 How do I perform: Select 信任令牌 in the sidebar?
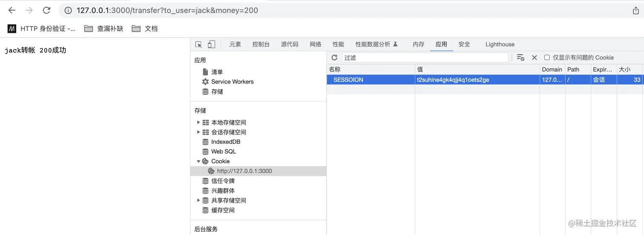[223, 181]
